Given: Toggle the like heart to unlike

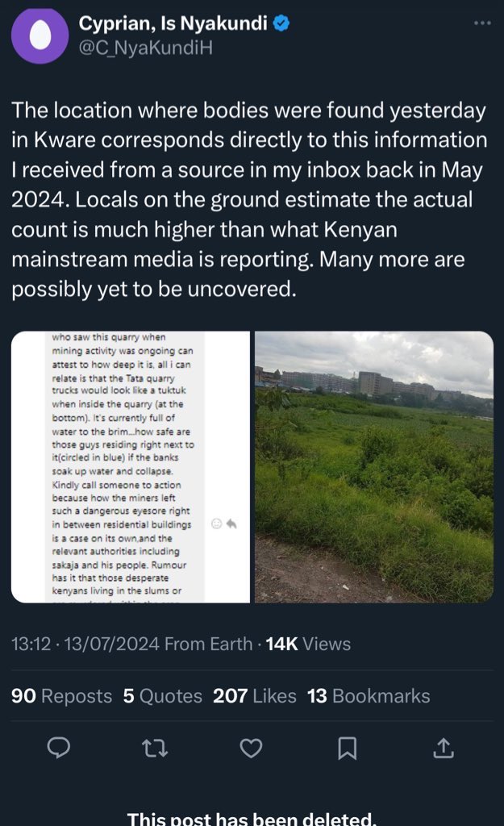Looking at the screenshot, I should [x=251, y=749].
